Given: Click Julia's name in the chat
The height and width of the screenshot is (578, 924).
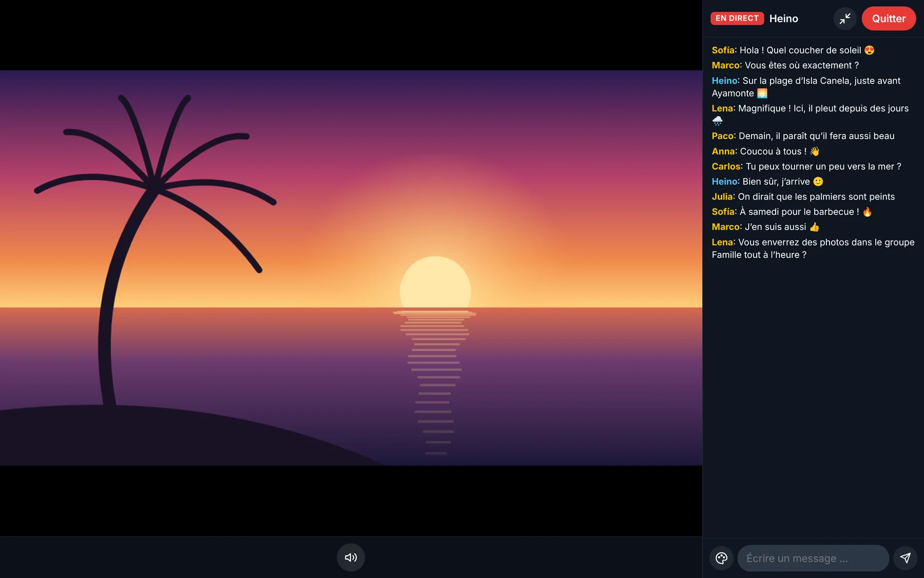Looking at the screenshot, I should (722, 197).
